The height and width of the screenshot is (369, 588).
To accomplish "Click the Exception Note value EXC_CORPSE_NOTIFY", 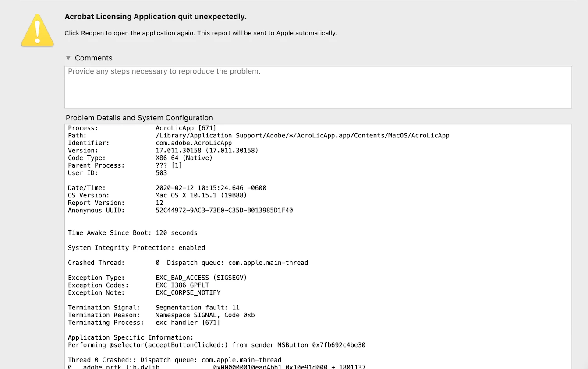I will tap(188, 292).
